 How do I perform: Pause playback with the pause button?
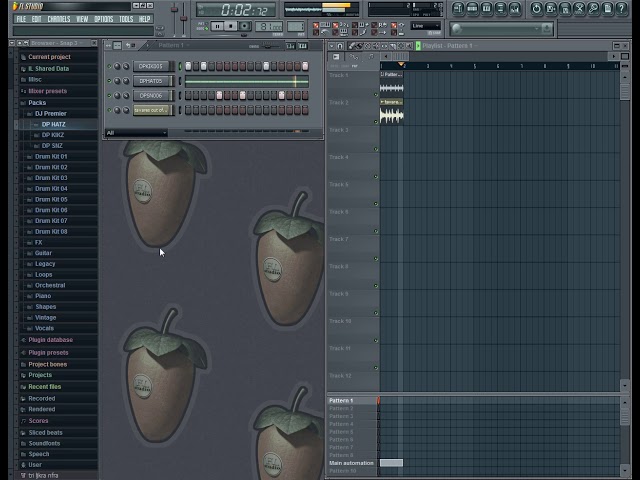point(217,27)
